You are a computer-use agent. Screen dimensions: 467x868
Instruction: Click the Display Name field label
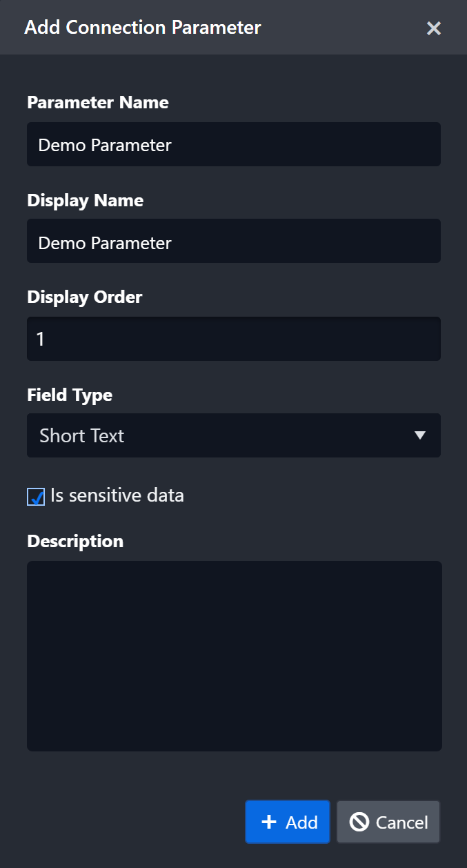click(x=85, y=200)
